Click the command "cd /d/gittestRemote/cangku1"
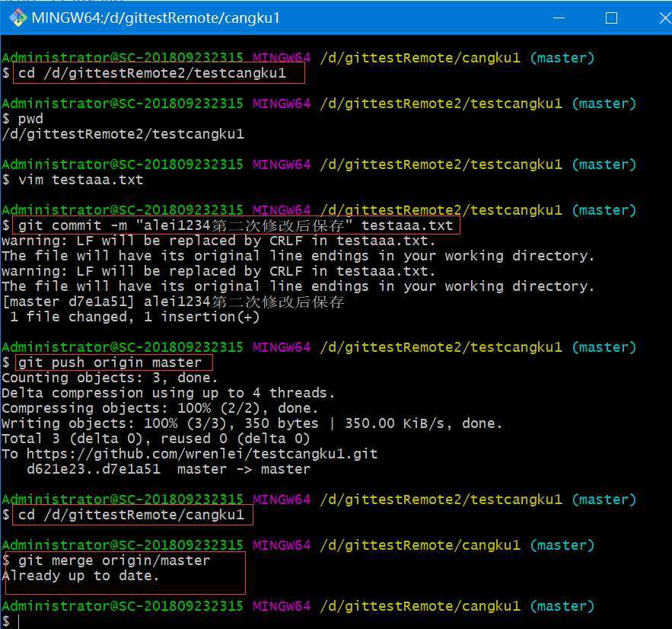Screen dimensions: 672x629 pyautogui.click(x=131, y=515)
